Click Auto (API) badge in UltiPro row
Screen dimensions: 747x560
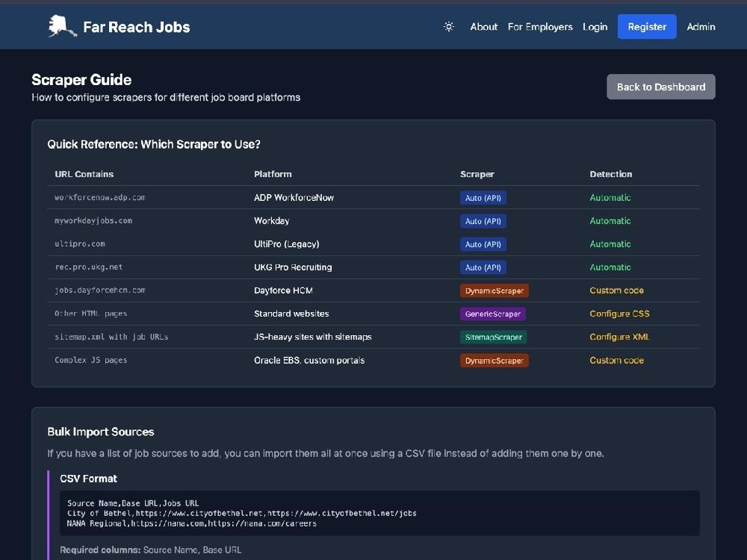coord(483,244)
